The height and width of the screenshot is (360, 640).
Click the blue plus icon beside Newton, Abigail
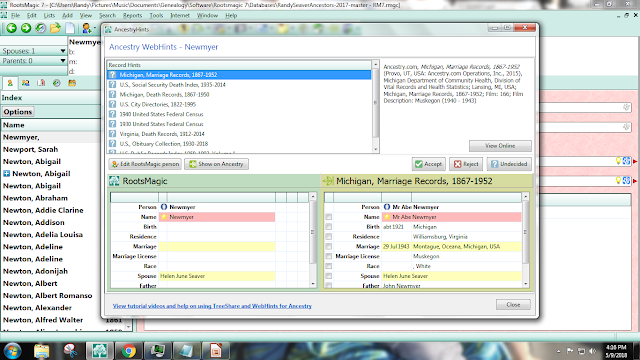(7, 173)
